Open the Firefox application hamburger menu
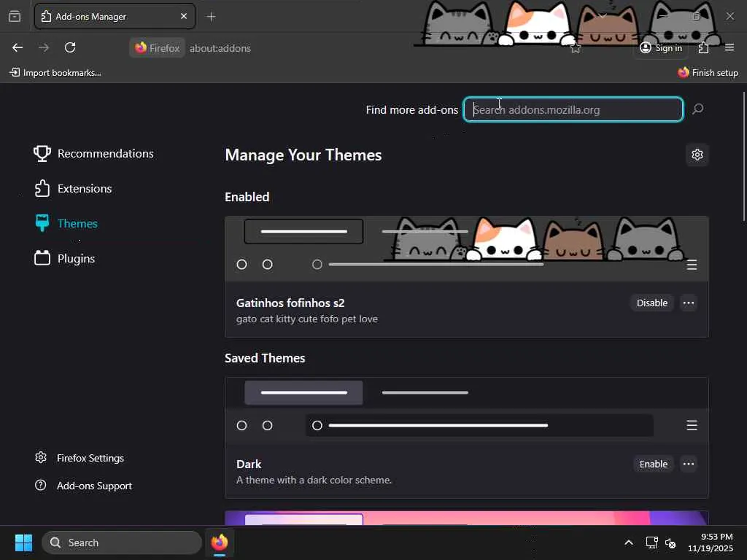This screenshot has height=560, width=747. coord(729,47)
